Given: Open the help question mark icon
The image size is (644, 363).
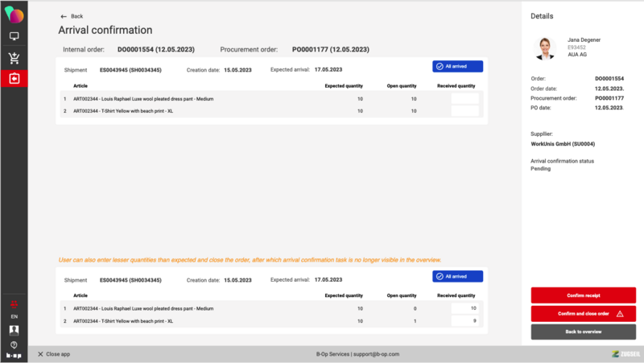Looking at the screenshot, I should (14, 344).
